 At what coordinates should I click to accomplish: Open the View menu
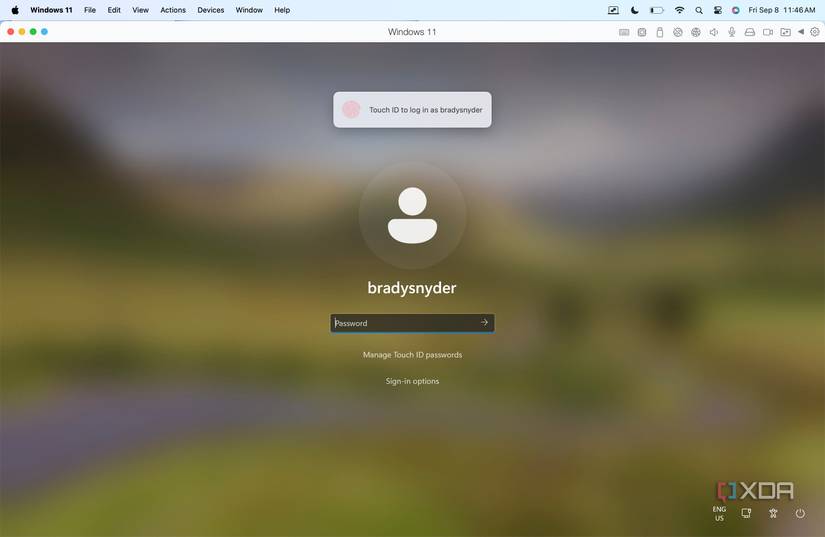pyautogui.click(x=140, y=10)
